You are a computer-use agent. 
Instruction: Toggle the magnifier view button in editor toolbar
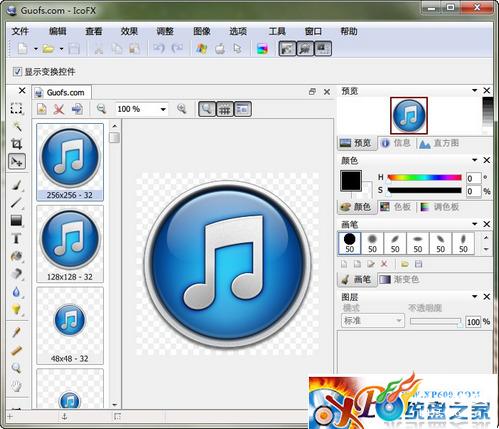click(x=207, y=109)
